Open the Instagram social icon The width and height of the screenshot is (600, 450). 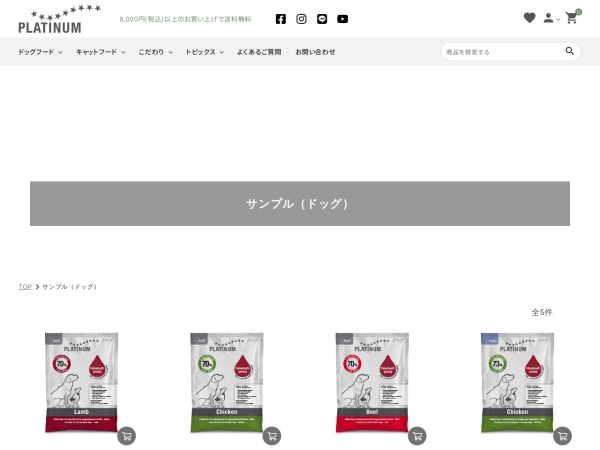coord(301,19)
